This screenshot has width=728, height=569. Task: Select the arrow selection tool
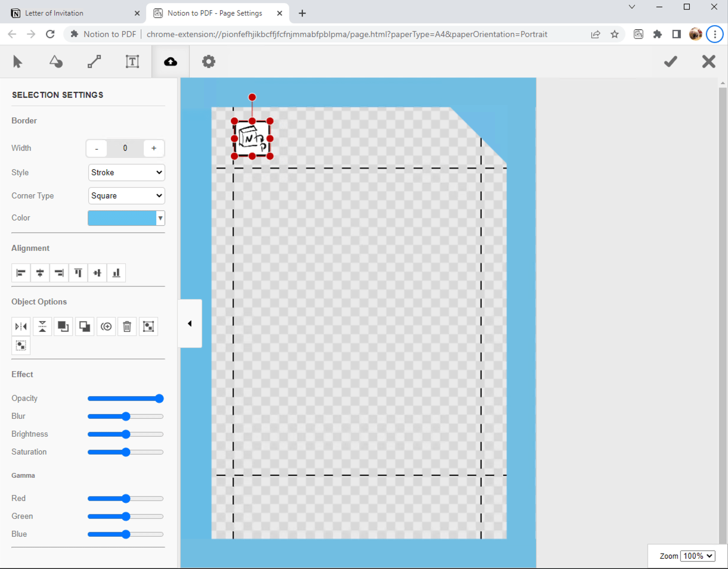click(17, 61)
